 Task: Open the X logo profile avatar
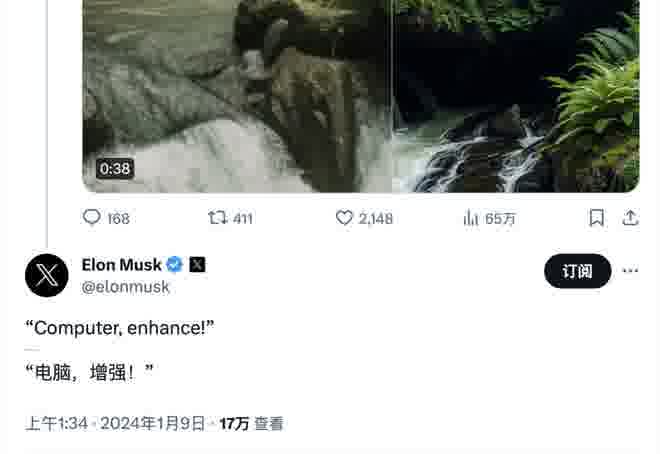[x=47, y=275]
